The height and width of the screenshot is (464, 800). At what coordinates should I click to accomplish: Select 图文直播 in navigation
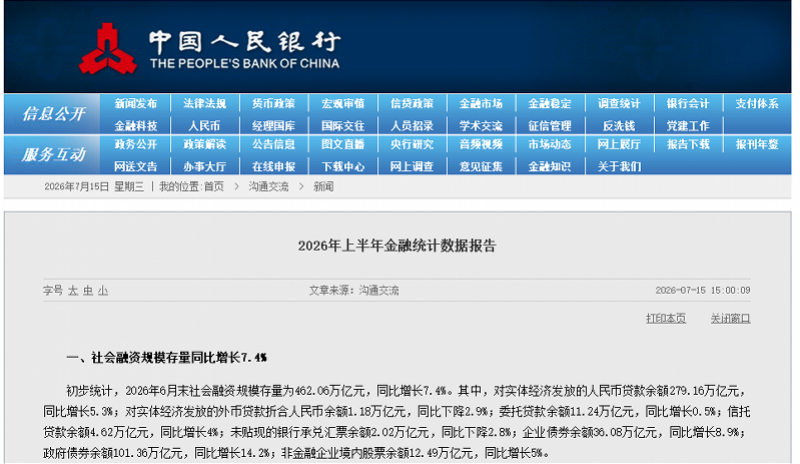pos(343,144)
